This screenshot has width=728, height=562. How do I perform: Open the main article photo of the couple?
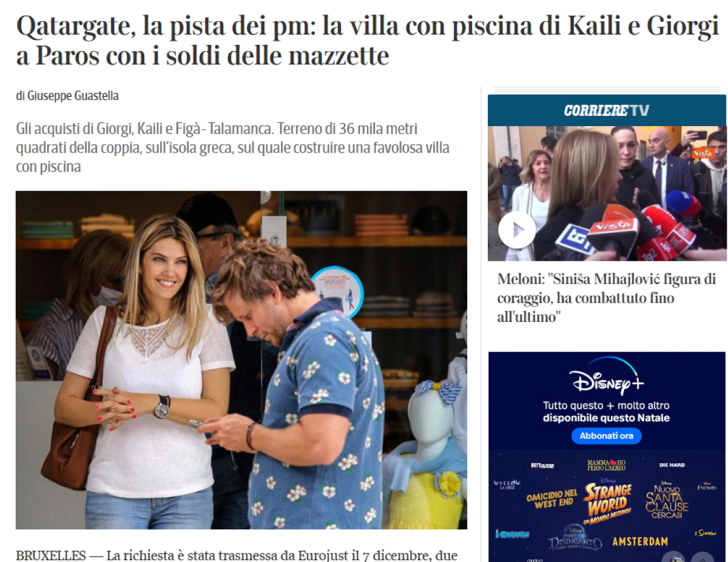(241, 360)
